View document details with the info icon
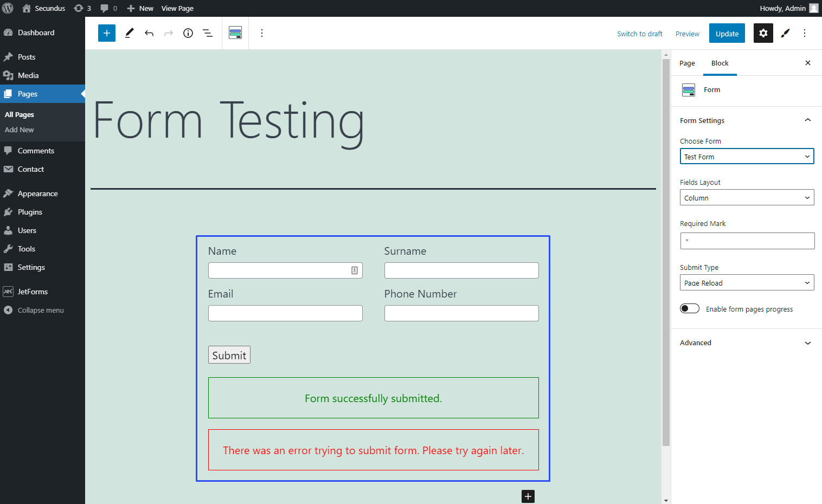The image size is (822, 504). [188, 33]
